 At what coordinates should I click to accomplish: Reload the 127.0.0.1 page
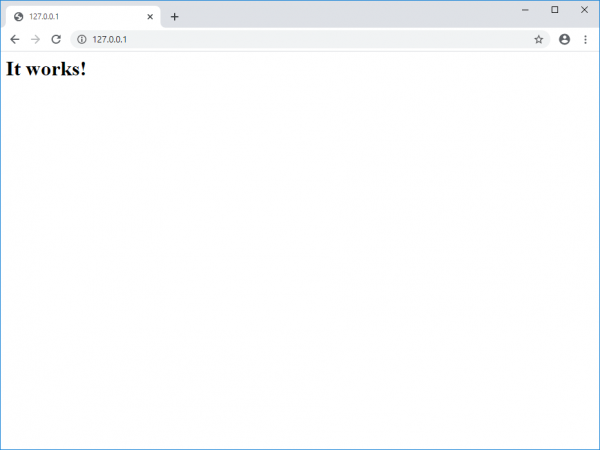click(56, 39)
